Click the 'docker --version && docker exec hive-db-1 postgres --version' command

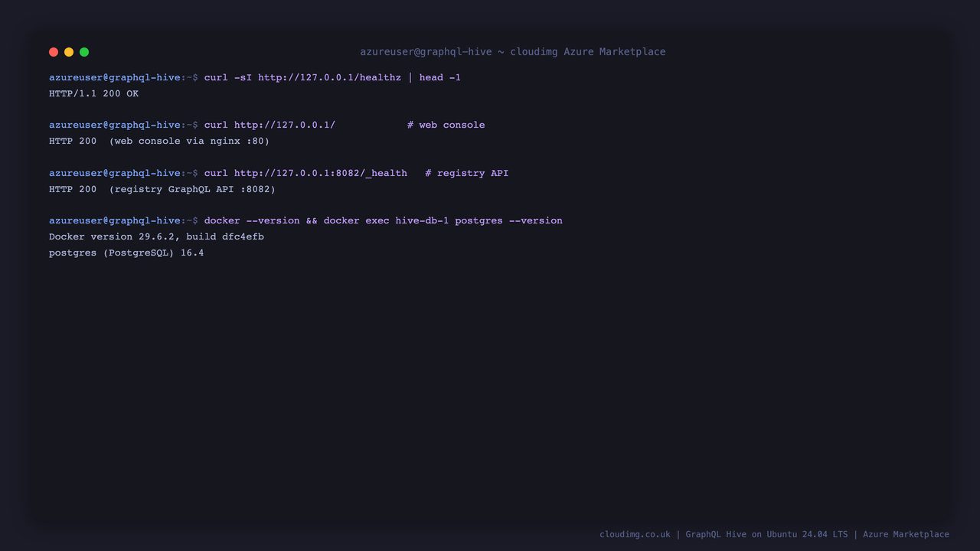click(x=384, y=220)
